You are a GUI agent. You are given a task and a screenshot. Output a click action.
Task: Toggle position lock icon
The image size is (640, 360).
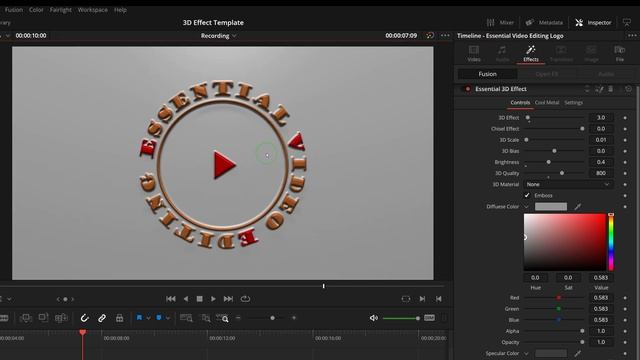(119, 318)
